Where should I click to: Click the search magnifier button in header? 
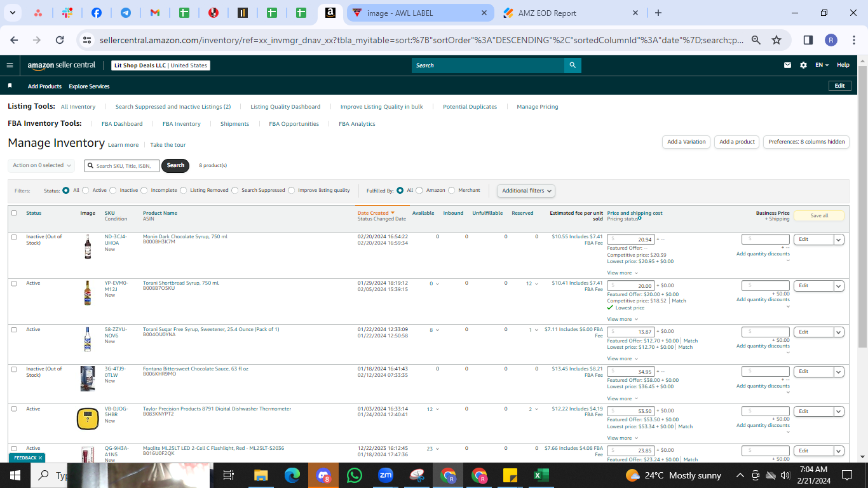[x=573, y=65]
